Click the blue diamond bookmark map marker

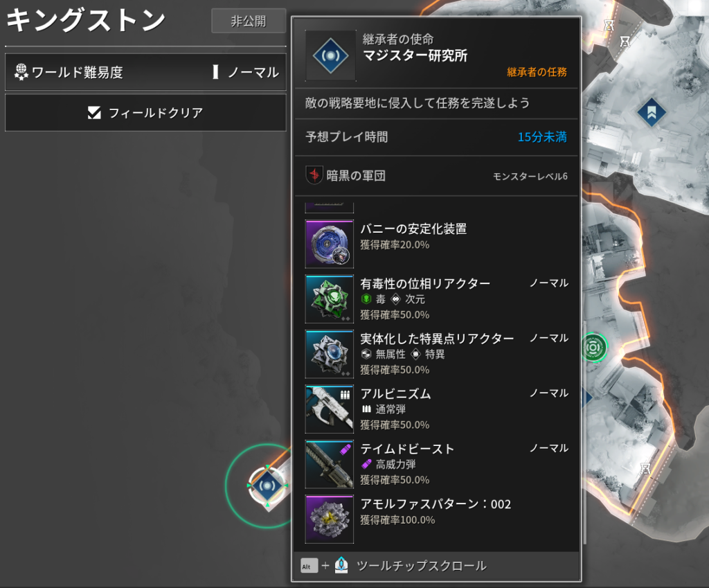tap(651, 112)
